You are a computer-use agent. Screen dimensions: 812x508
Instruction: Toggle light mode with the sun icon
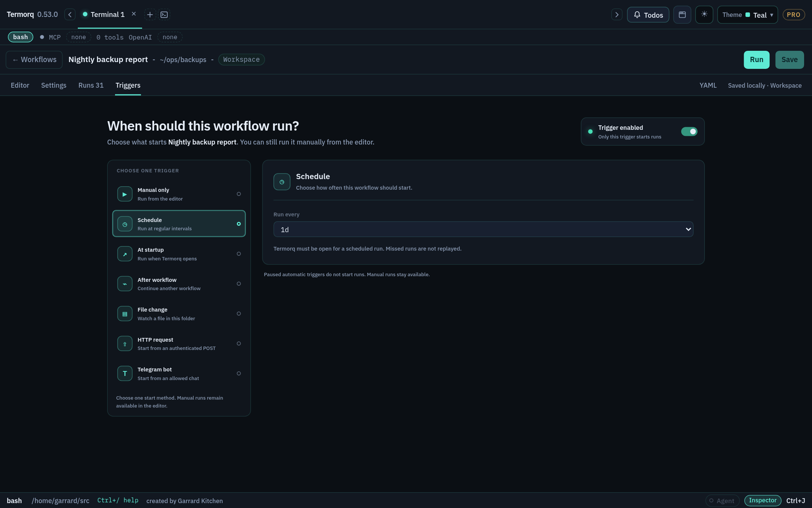[x=704, y=15]
